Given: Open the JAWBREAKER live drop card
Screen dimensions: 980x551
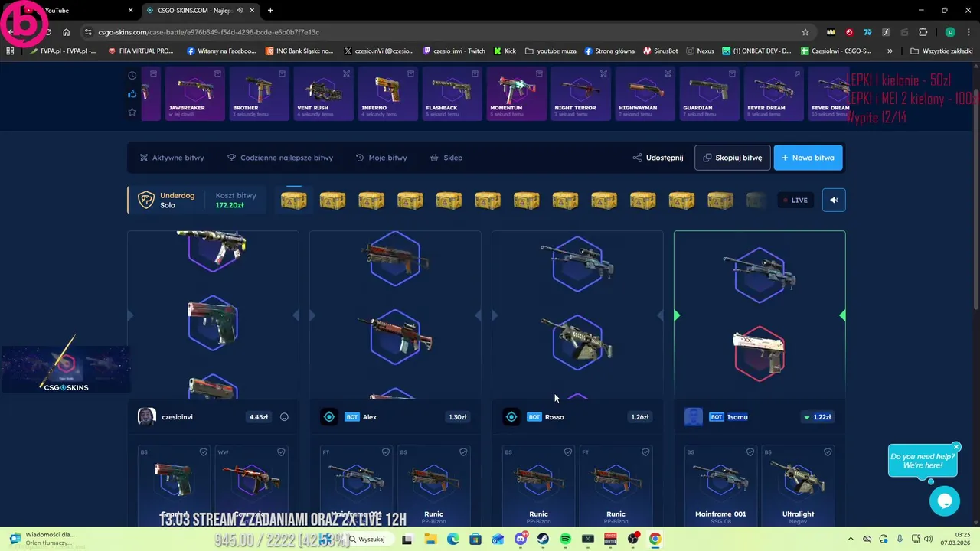Looking at the screenshot, I should point(194,94).
